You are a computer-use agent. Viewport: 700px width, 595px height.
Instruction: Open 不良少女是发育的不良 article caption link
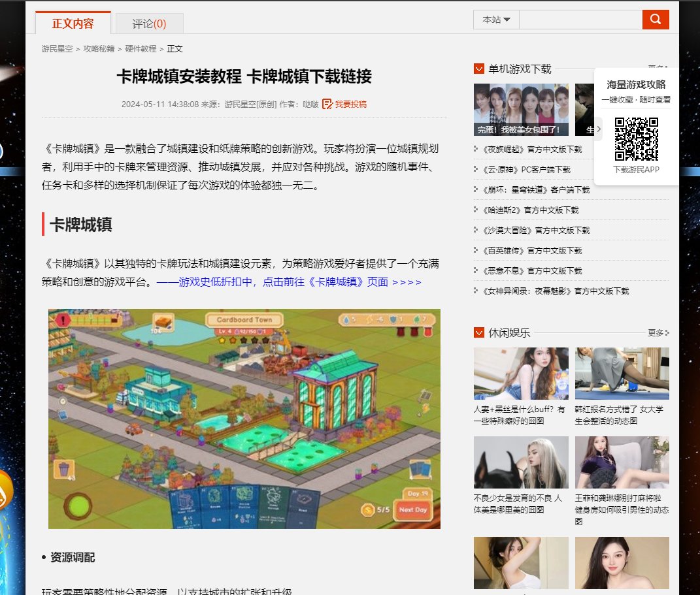point(518,504)
